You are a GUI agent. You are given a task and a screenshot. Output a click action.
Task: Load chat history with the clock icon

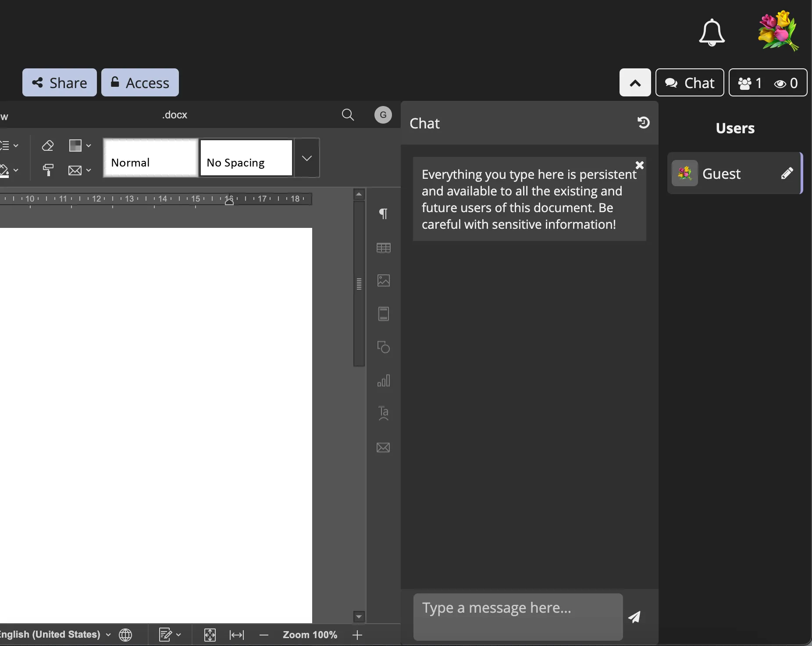[x=643, y=123]
